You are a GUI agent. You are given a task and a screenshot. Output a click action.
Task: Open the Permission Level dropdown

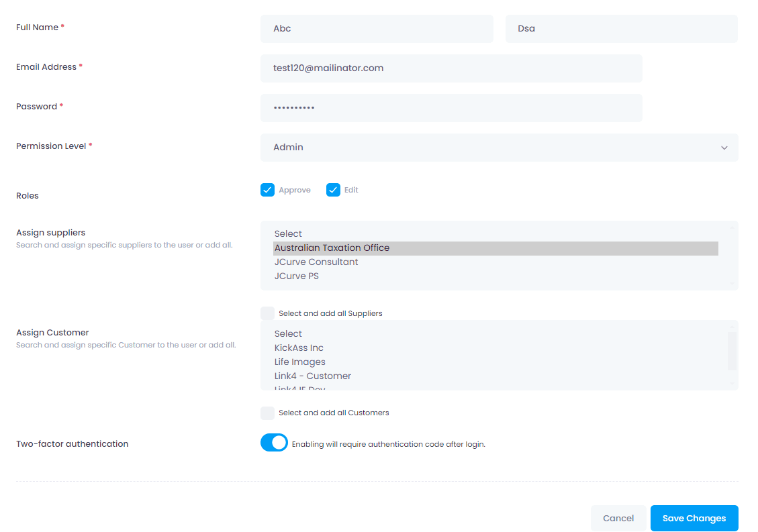[x=499, y=147]
